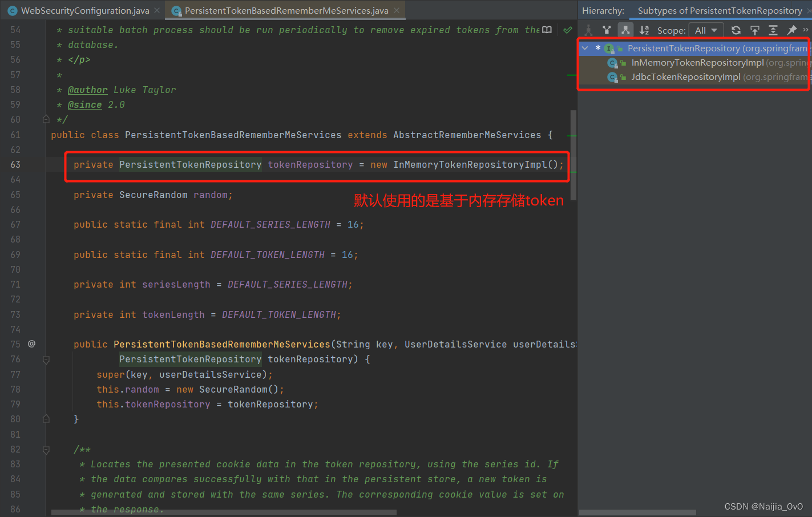Switch to PersistentTokenBasedRememberMeServices.java tab
Screen dimensions: 812x517
[x=286, y=10]
